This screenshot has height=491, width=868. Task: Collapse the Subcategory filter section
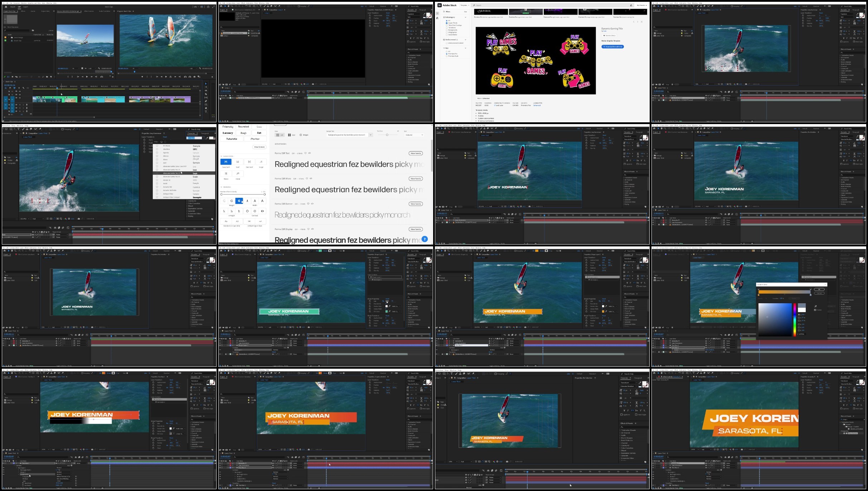[x=465, y=17]
